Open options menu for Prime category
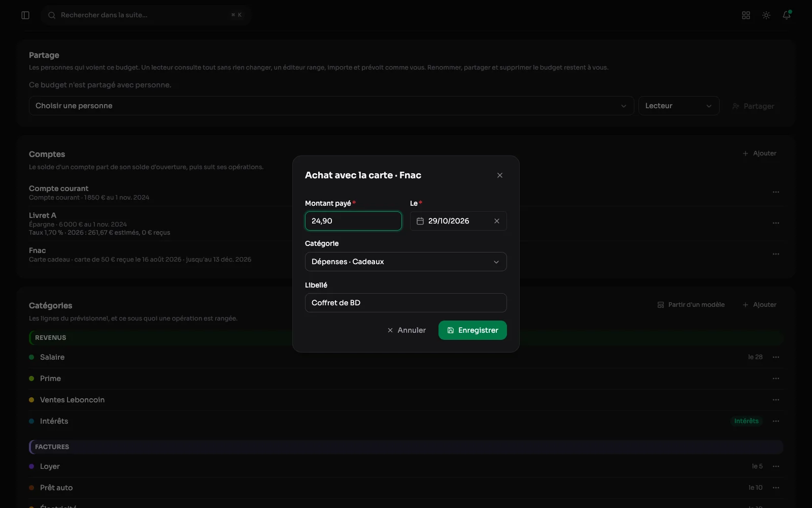 pos(776,378)
